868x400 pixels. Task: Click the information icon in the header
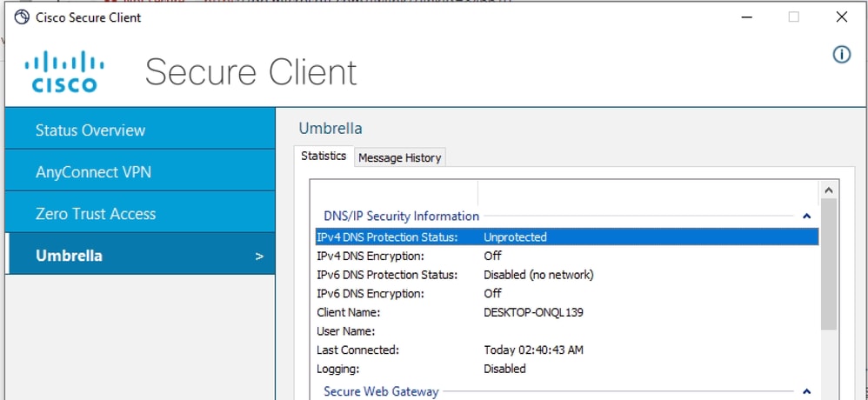pos(841,54)
